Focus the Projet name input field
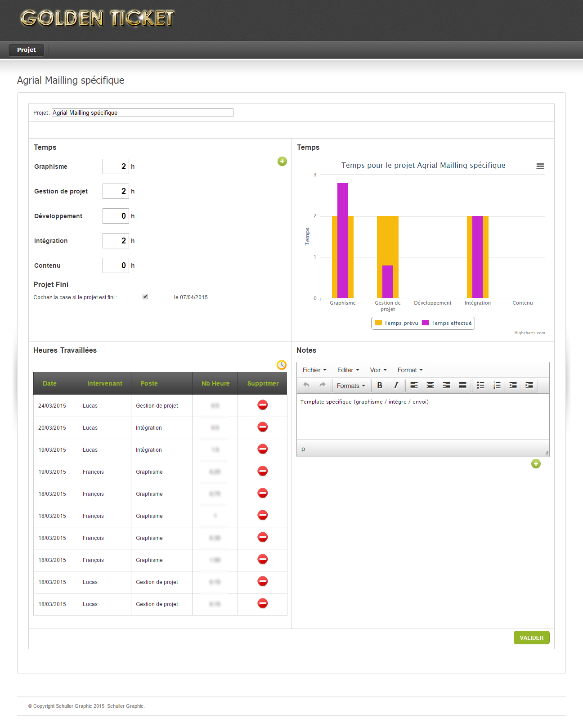Screen dimensions: 583x728 point(143,112)
